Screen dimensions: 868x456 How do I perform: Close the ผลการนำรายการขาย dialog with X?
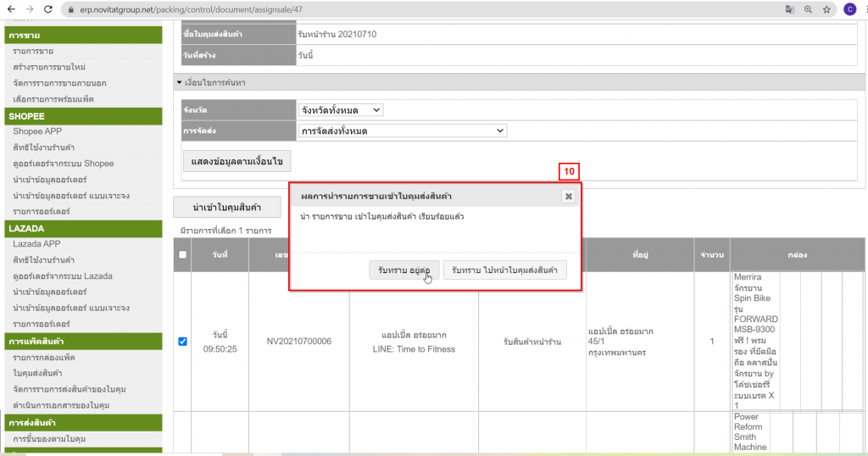point(569,196)
